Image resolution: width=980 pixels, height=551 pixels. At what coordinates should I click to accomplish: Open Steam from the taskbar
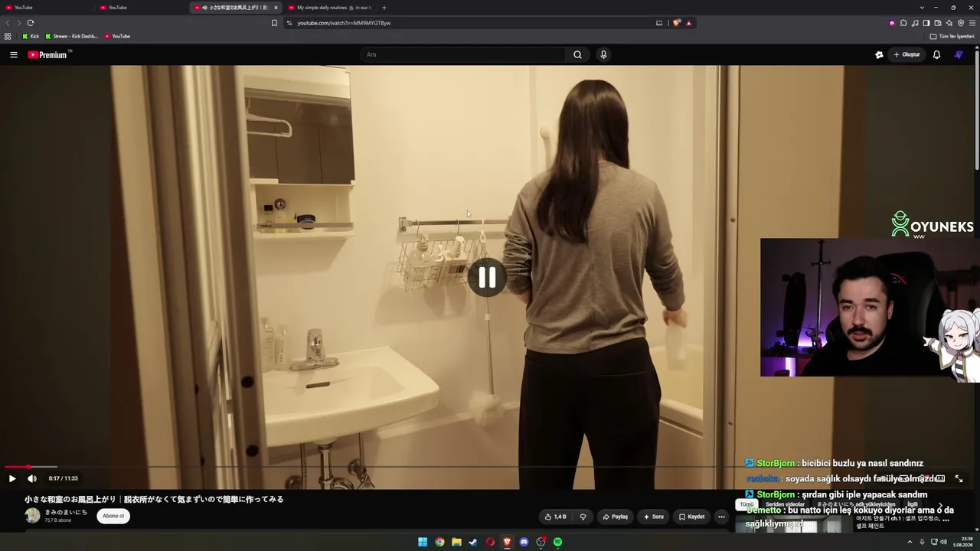click(473, 542)
